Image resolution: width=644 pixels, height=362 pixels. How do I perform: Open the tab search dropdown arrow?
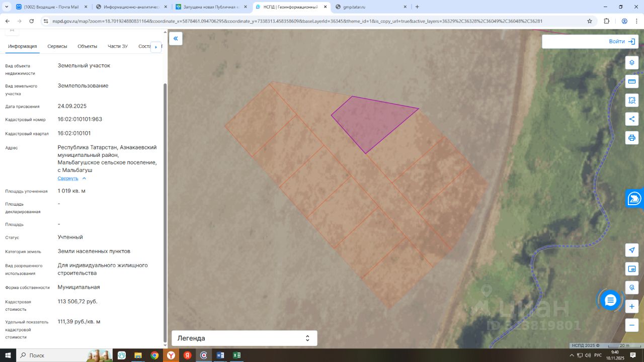pos(6,7)
